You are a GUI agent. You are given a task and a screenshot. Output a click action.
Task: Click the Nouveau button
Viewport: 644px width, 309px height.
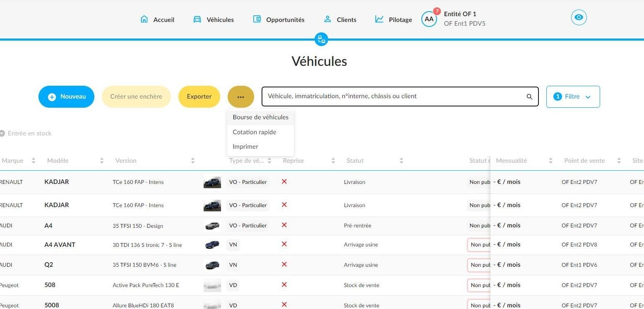pyautogui.click(x=66, y=97)
